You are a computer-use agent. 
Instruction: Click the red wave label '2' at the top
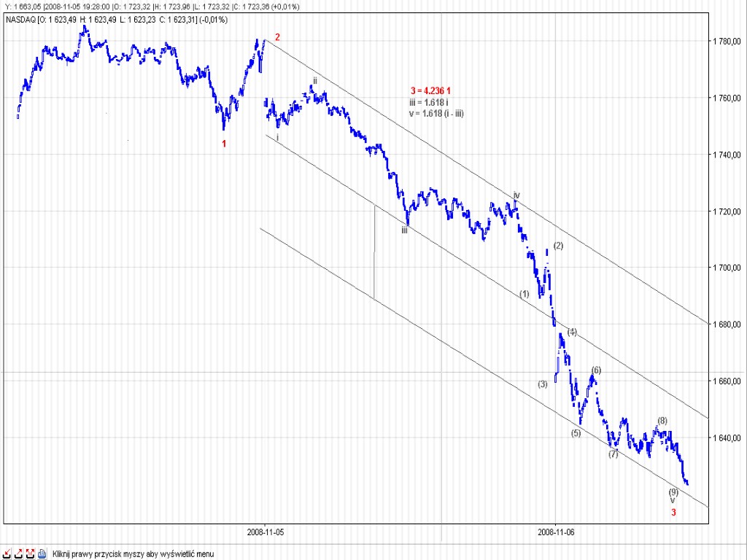(x=277, y=37)
